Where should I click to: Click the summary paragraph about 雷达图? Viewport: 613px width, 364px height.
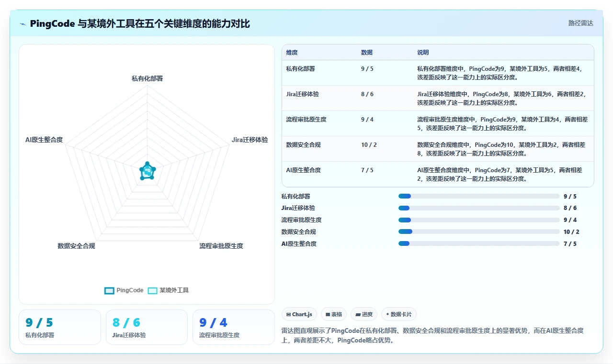coord(432,336)
